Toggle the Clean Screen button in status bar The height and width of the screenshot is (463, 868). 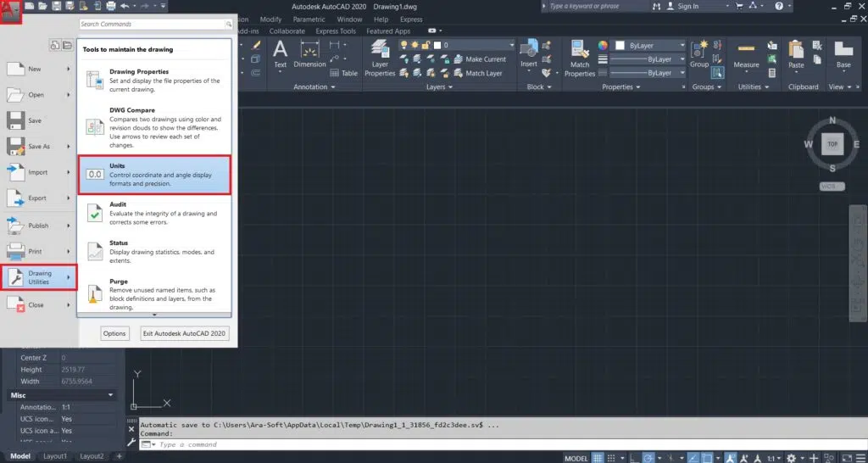tap(846, 458)
